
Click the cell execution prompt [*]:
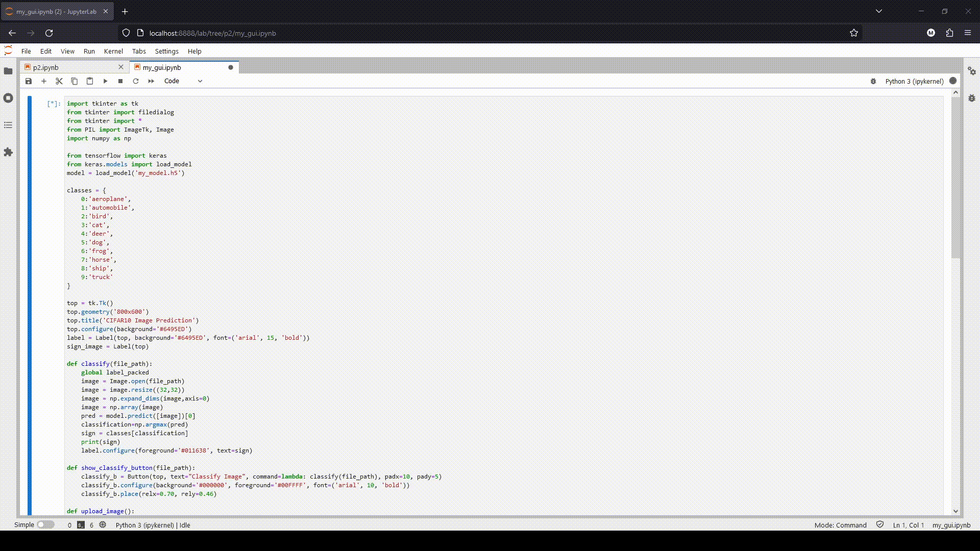pos(54,104)
